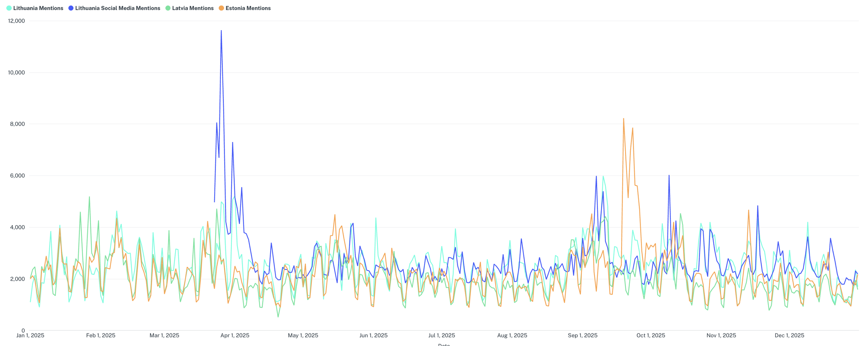Click the 2,000 y-axis label

18,279
